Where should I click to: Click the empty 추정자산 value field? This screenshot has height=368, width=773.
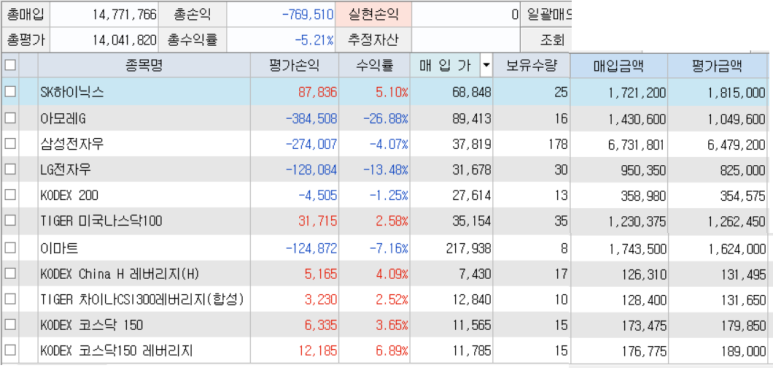click(x=466, y=40)
